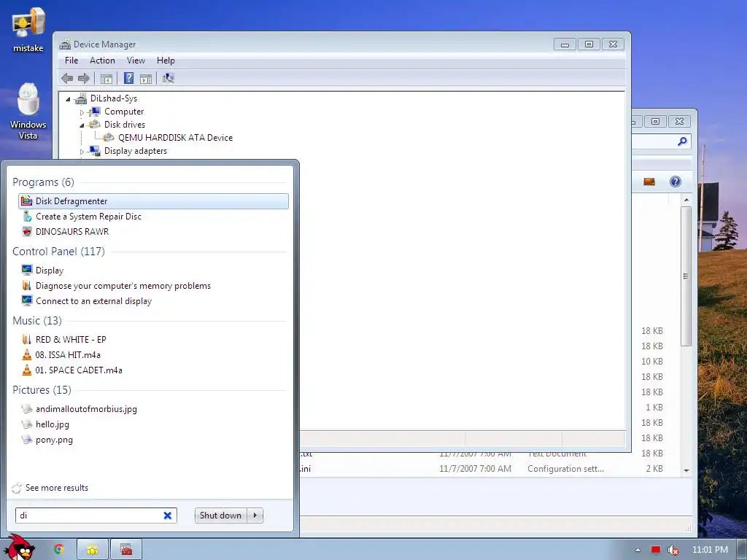Click Explorer window's blue help icon

(675, 182)
